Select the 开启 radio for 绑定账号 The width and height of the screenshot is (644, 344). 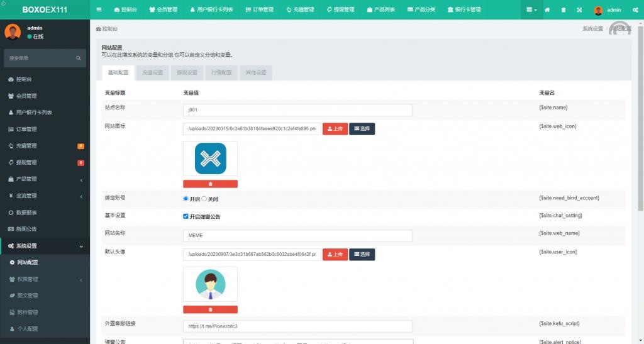coord(186,199)
